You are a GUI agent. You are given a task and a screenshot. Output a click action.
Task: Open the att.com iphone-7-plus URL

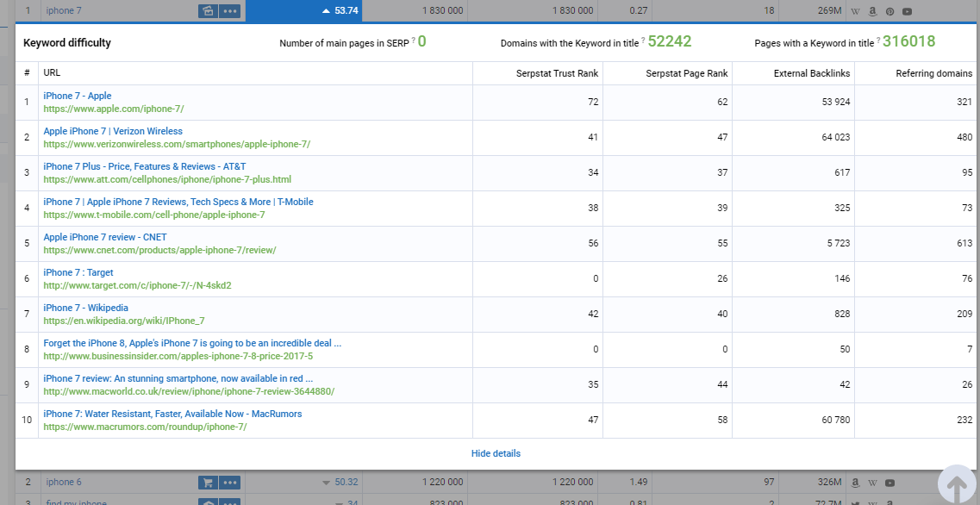pos(167,179)
